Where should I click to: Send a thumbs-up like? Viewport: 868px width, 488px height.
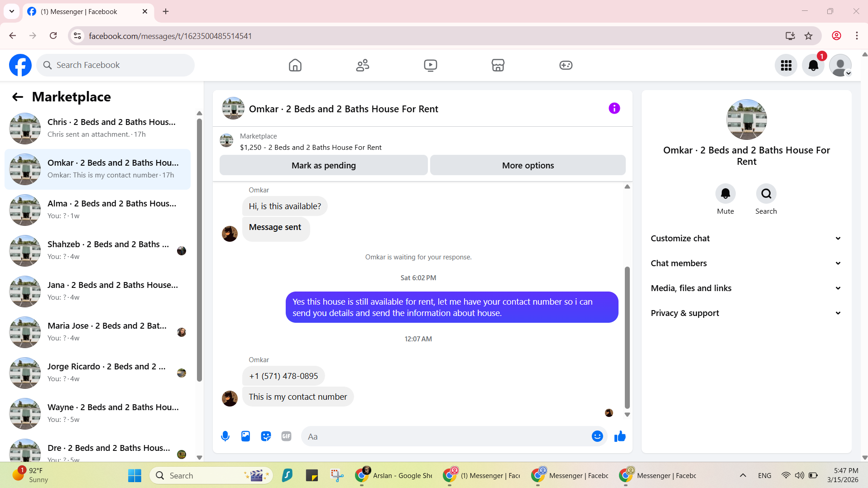click(x=620, y=436)
